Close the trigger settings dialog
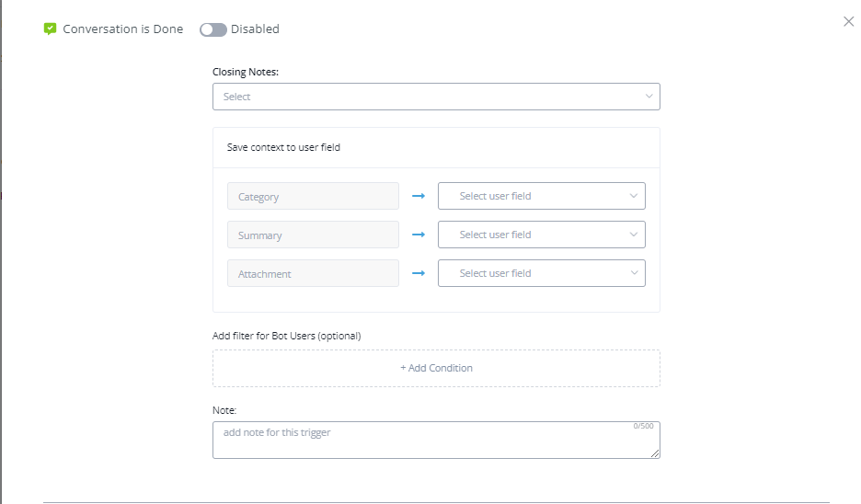 click(x=848, y=21)
